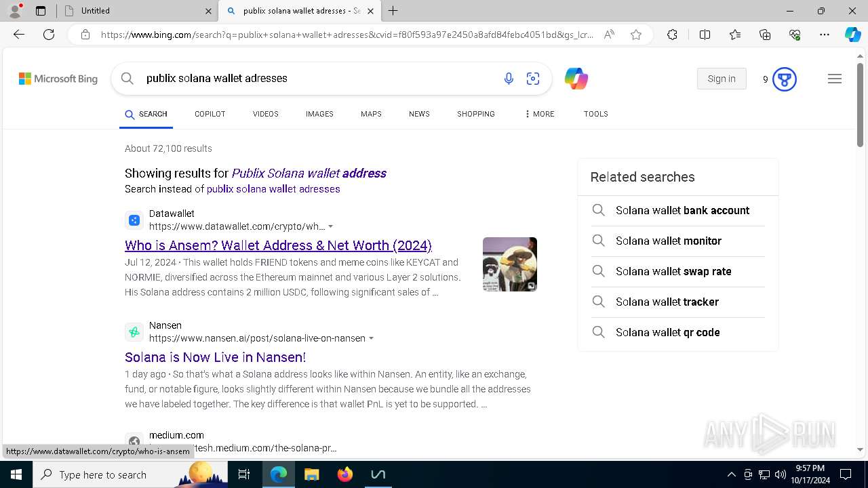The width and height of the screenshot is (868, 488).
Task: Adjust volume speaker tray icon
Action: click(x=780, y=474)
